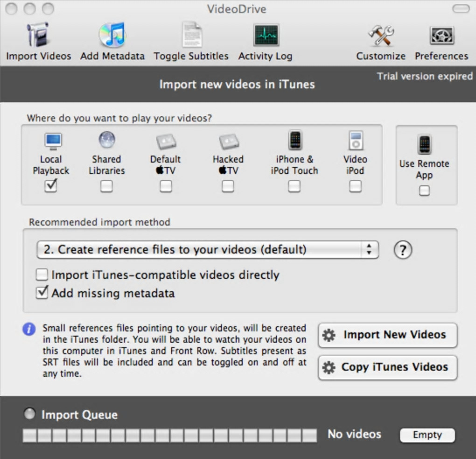Viewport: 476px width, 459px height.
Task: Tick the Use Remote App checkbox
Action: click(424, 191)
